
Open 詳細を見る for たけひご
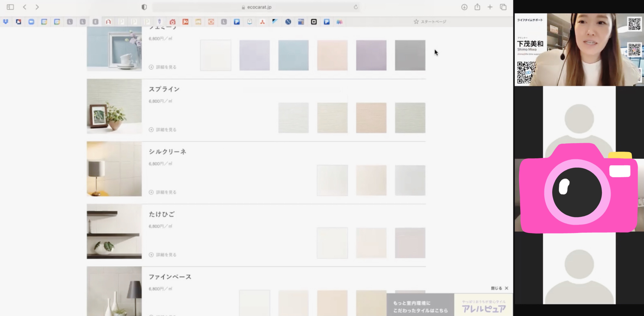163,255
